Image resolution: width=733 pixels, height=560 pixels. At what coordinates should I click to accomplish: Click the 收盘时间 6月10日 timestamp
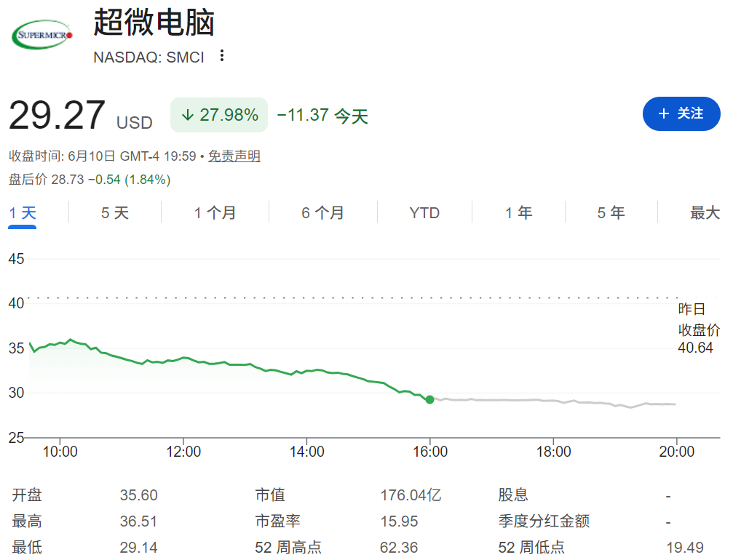103,156
